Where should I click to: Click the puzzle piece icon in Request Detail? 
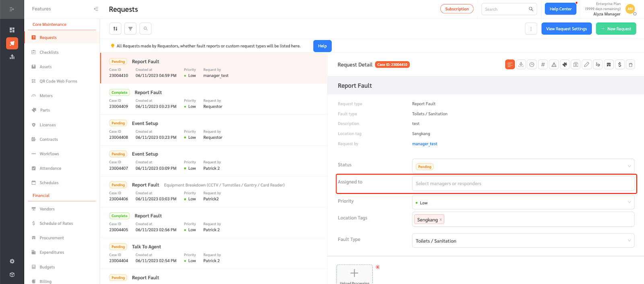565,64
